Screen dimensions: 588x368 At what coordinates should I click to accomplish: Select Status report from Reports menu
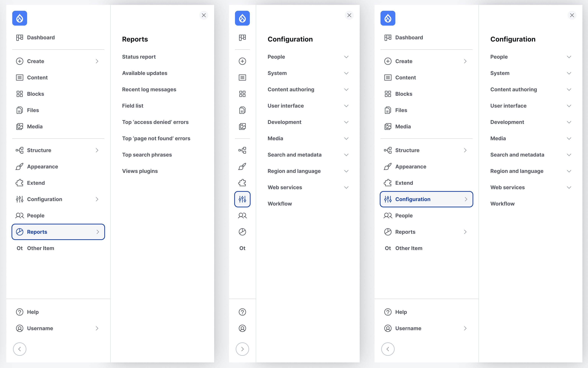pyautogui.click(x=139, y=56)
